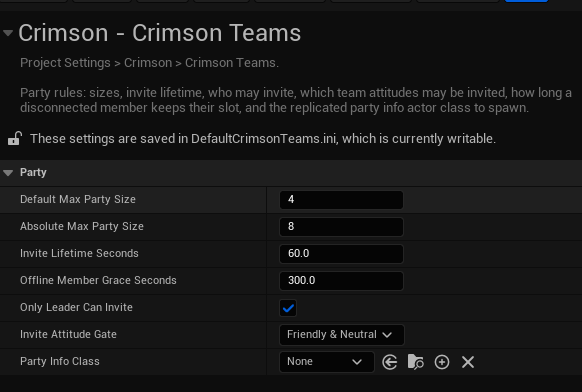Select the Default Max Party Size label
The height and width of the screenshot is (392, 582).
pos(78,199)
